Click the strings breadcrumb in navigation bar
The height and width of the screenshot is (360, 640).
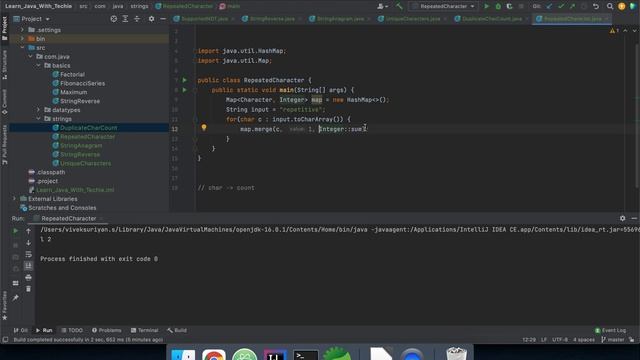(139, 6)
